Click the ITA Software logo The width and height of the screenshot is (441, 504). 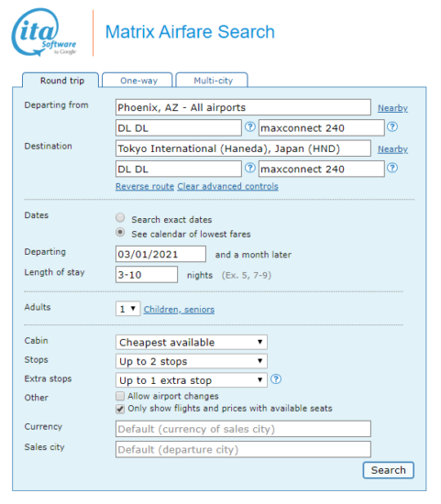pyautogui.click(x=44, y=32)
